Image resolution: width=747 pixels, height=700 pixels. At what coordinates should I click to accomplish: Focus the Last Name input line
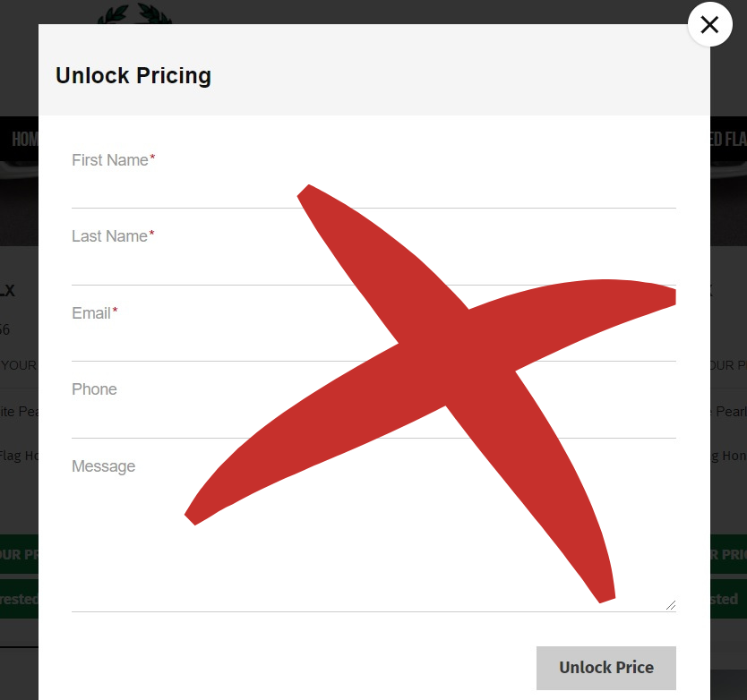click(x=373, y=267)
